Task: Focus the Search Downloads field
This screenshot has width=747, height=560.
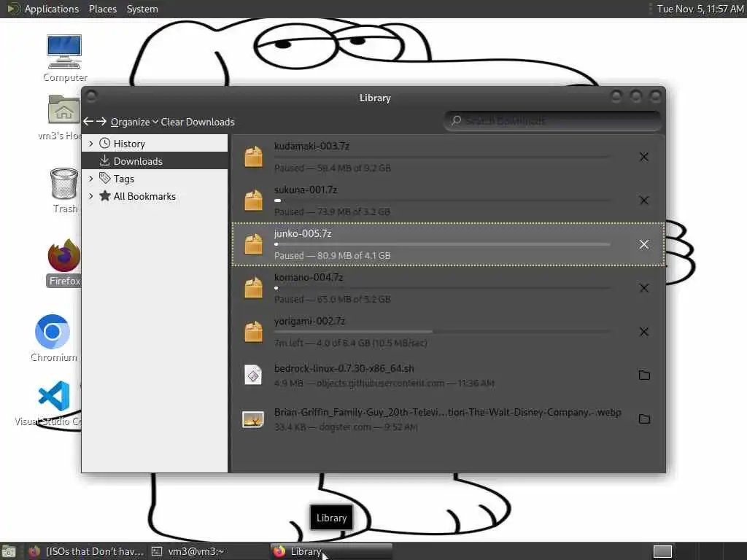Action: pos(553,120)
